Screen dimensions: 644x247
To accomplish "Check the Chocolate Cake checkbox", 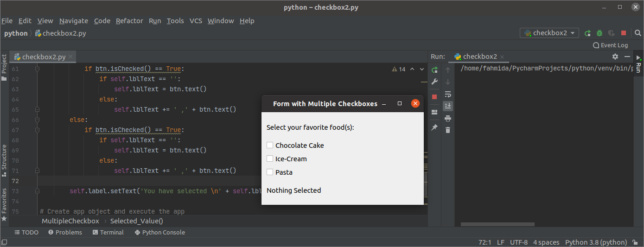I will (x=270, y=145).
